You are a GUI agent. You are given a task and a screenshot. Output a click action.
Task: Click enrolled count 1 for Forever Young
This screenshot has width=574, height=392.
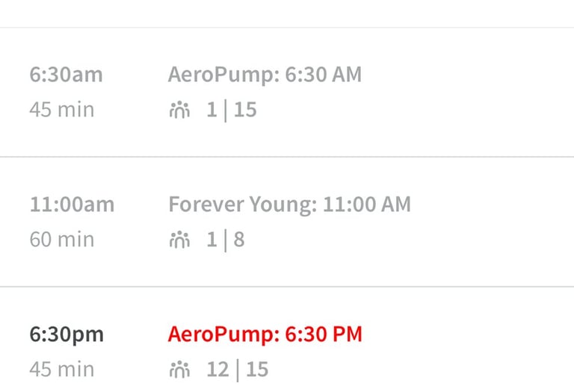pyautogui.click(x=212, y=240)
